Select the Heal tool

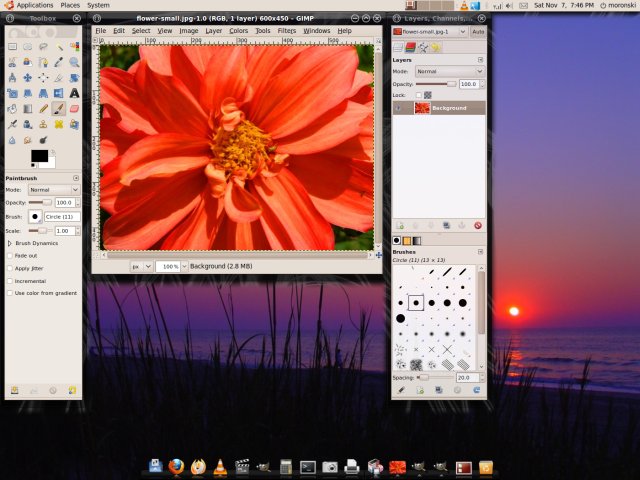59,124
